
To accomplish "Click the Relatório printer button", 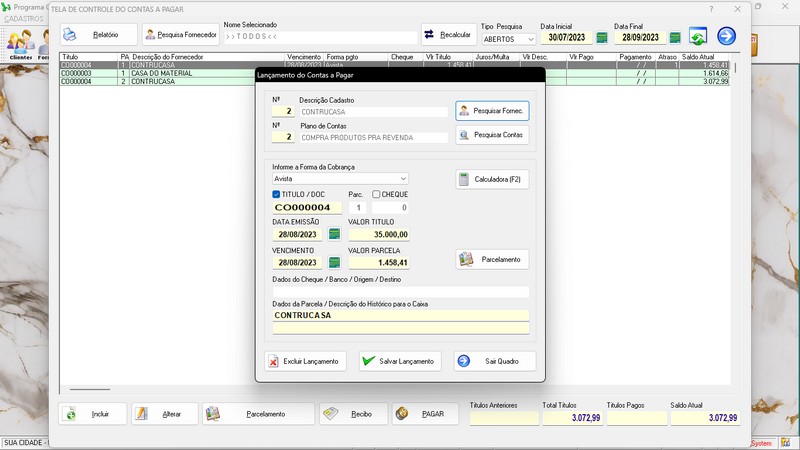I will coord(98,35).
